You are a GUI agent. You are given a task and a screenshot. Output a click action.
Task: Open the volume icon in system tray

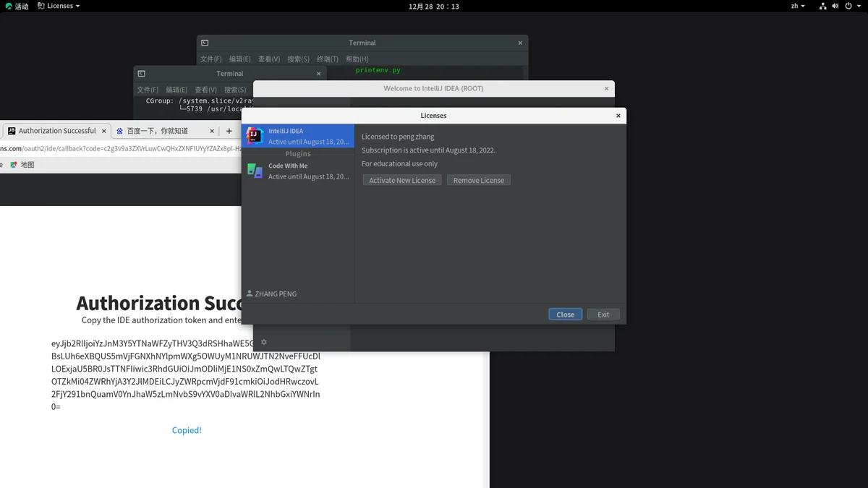pos(835,6)
